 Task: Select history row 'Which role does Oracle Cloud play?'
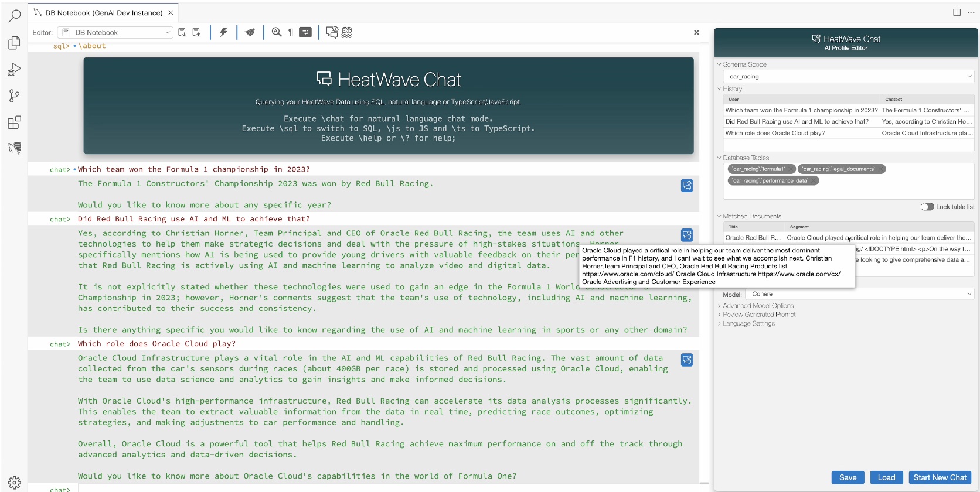pos(849,133)
